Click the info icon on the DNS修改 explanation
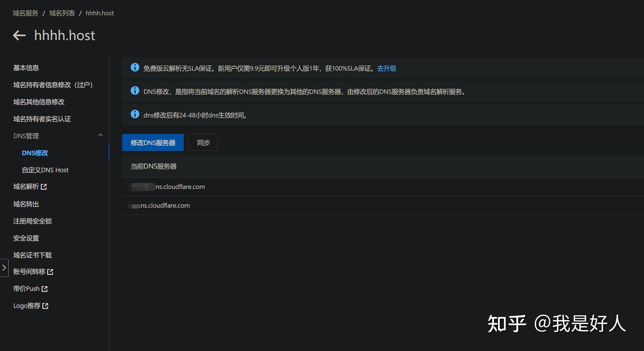Screen dimensions: 644x351 135,91
